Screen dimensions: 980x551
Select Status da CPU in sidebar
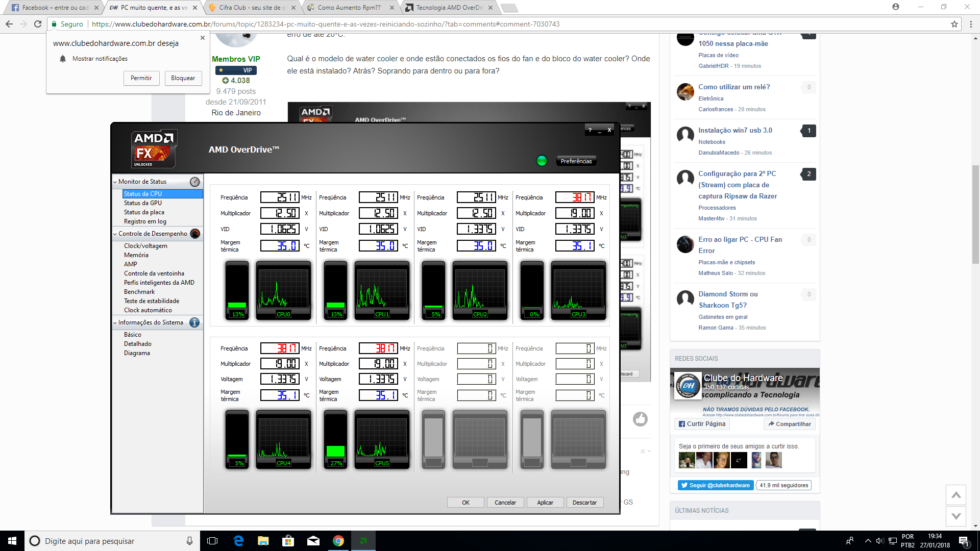point(163,194)
